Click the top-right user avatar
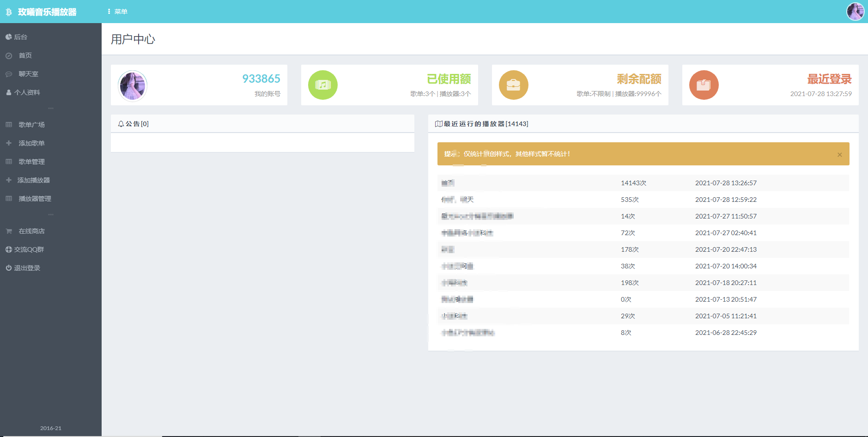The image size is (868, 437). coord(855,12)
